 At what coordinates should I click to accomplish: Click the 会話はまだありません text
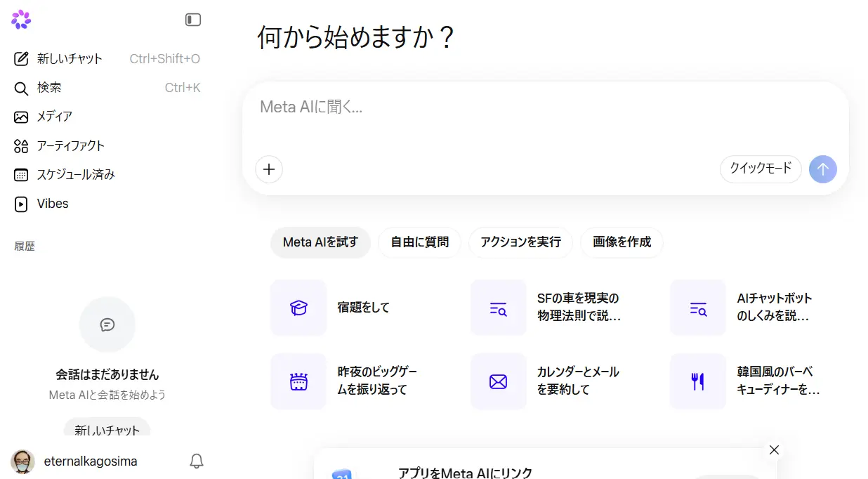point(107,374)
